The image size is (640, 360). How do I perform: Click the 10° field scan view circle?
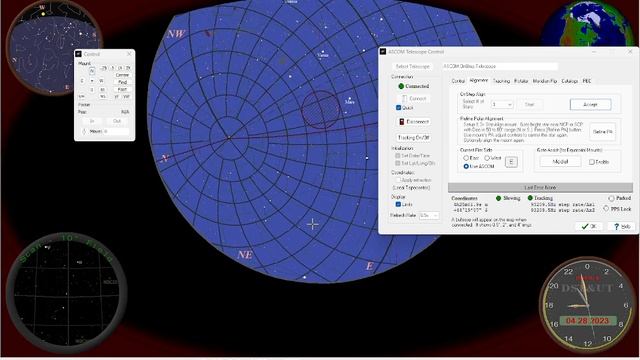tap(66, 292)
